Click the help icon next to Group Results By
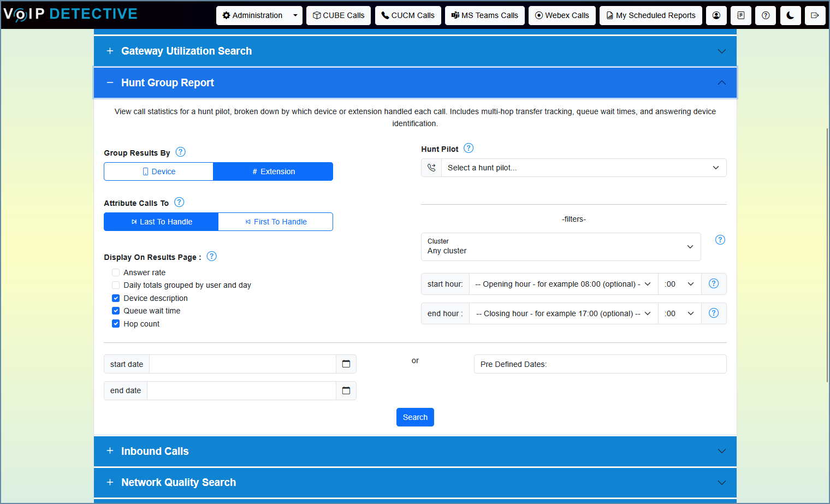This screenshot has width=830, height=504. 181,152
